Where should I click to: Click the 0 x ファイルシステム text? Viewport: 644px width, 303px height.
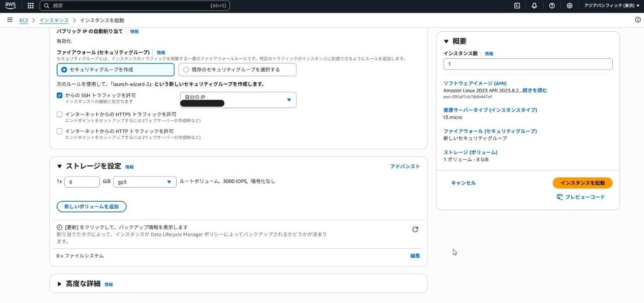point(80,256)
